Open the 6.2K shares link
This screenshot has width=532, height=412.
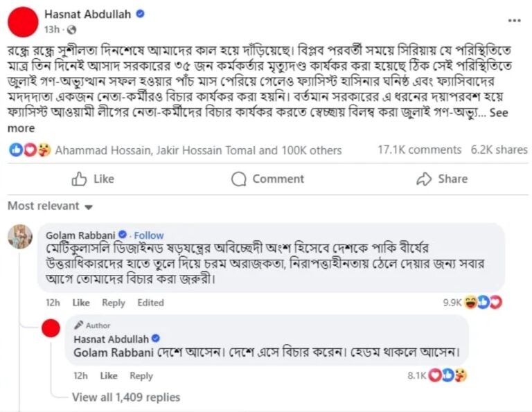499,150
